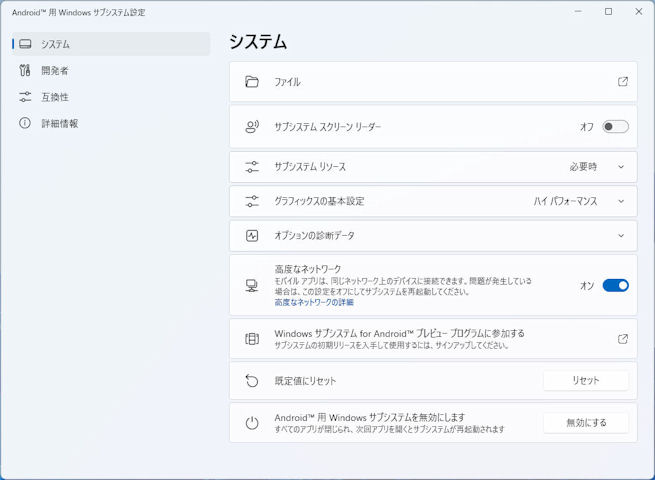The width and height of the screenshot is (655, 480).
Task: Click the folder icon in ファイル row
Action: [x=252, y=82]
